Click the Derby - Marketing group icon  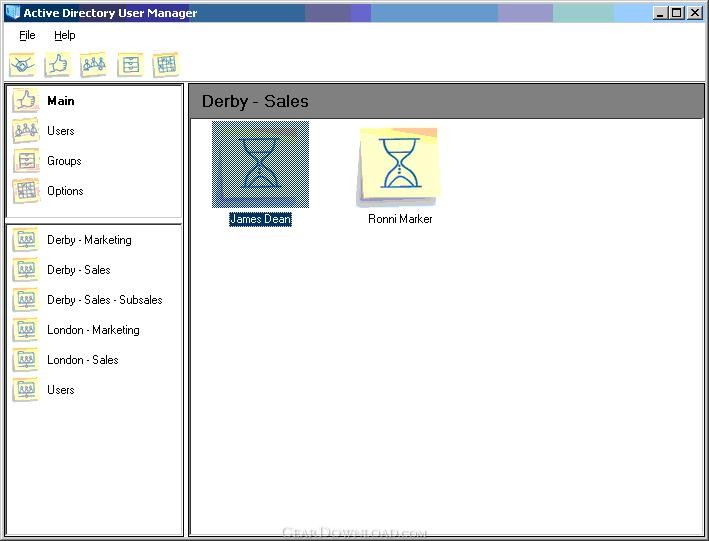pyautogui.click(x=26, y=240)
